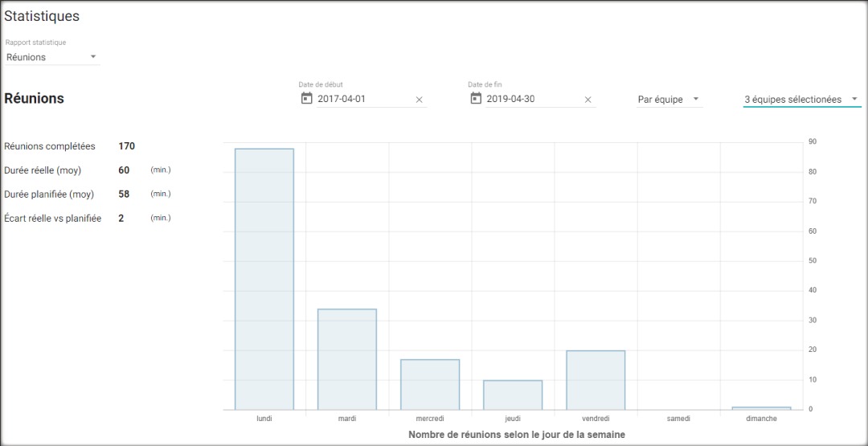Select the Réunions report option field
This screenshot has height=446, width=868.
click(52, 57)
